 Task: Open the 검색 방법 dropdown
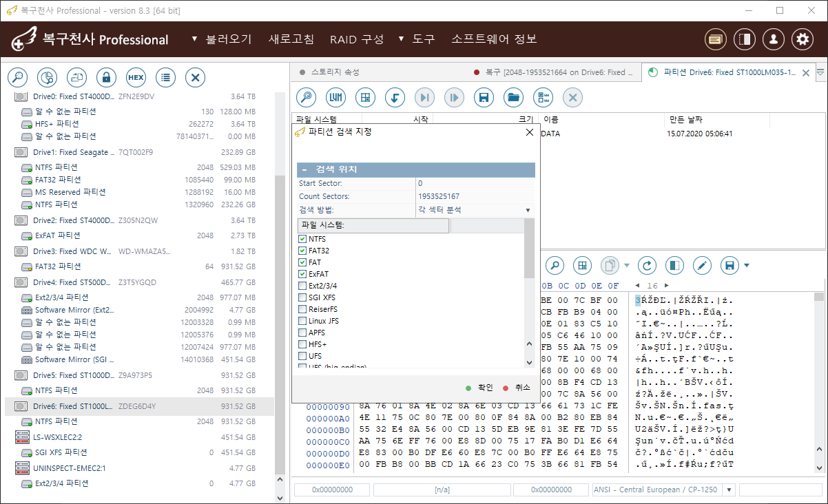point(475,210)
